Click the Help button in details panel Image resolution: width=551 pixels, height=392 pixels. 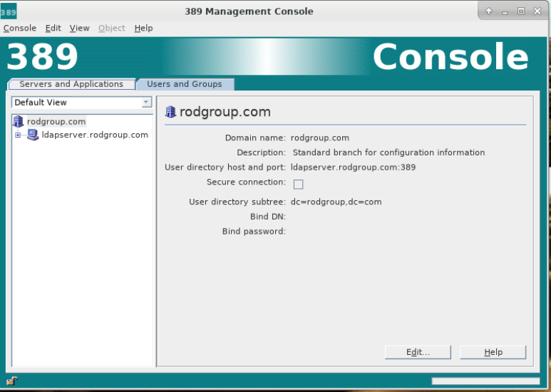pyautogui.click(x=493, y=352)
